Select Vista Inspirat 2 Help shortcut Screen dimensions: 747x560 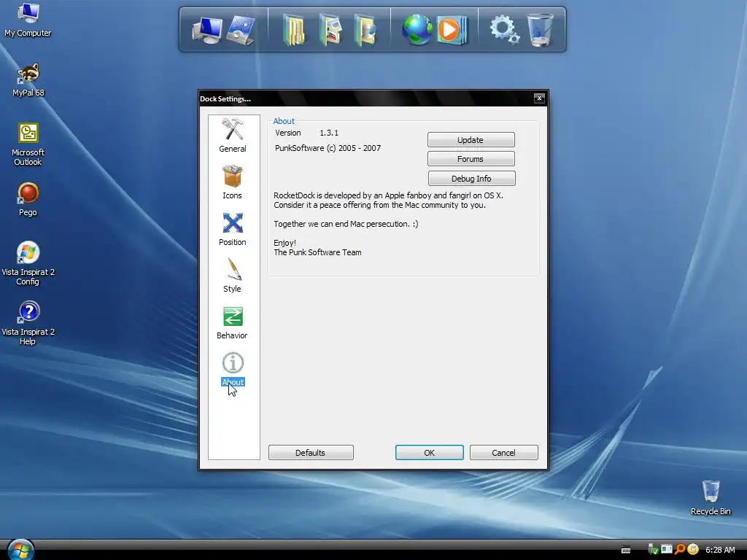tap(28, 323)
